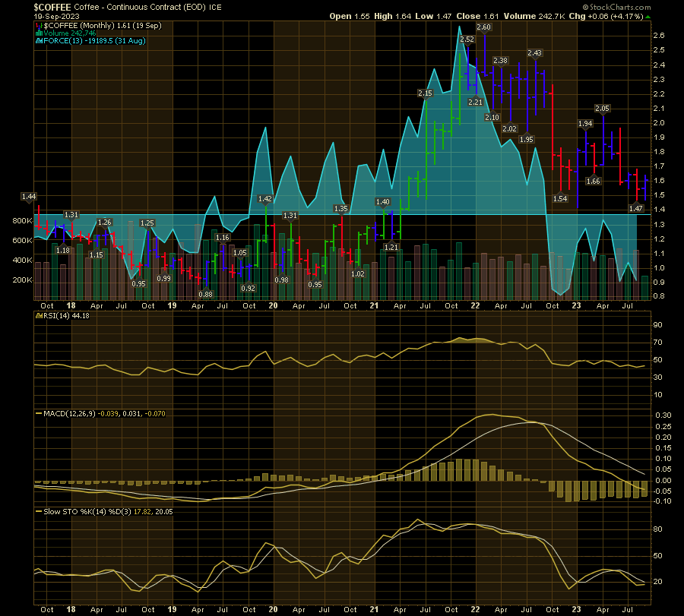Click the 1.44 price label at chart start
This screenshot has width=684, height=616.
tap(29, 197)
